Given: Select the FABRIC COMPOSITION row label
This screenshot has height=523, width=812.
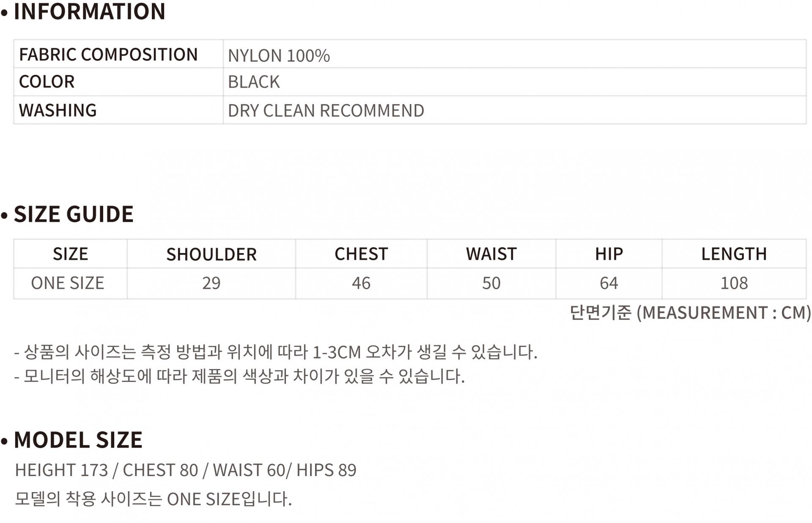Looking at the screenshot, I should point(108,55).
